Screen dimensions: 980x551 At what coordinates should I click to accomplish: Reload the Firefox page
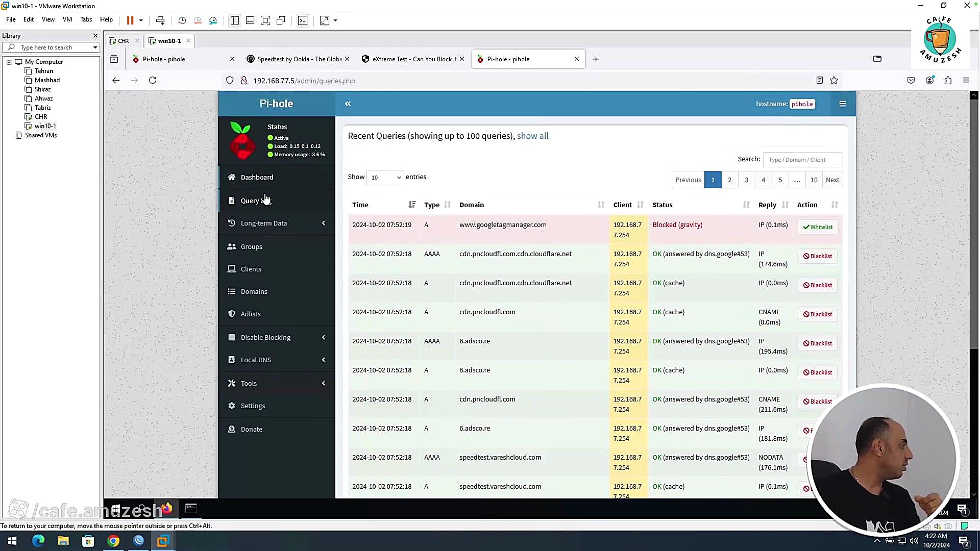(153, 80)
